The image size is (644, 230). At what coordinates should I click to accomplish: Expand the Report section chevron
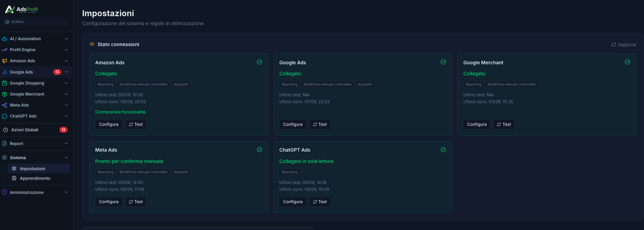point(66,144)
